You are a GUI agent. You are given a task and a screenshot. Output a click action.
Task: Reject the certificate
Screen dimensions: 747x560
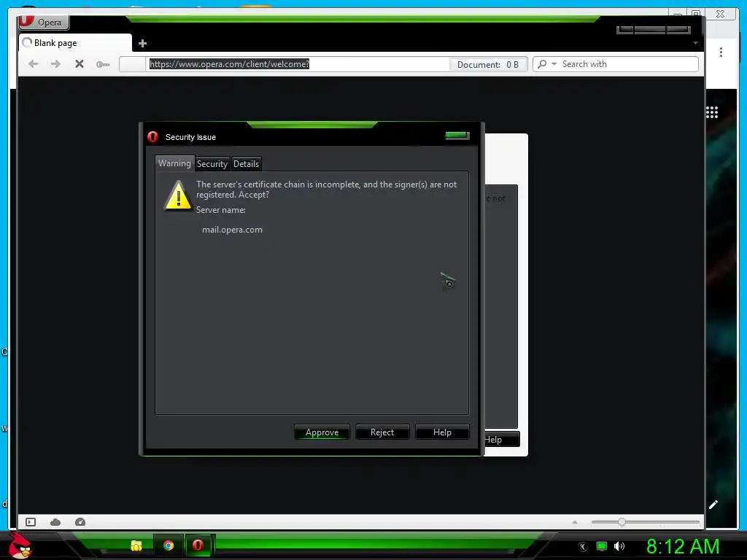click(x=382, y=432)
